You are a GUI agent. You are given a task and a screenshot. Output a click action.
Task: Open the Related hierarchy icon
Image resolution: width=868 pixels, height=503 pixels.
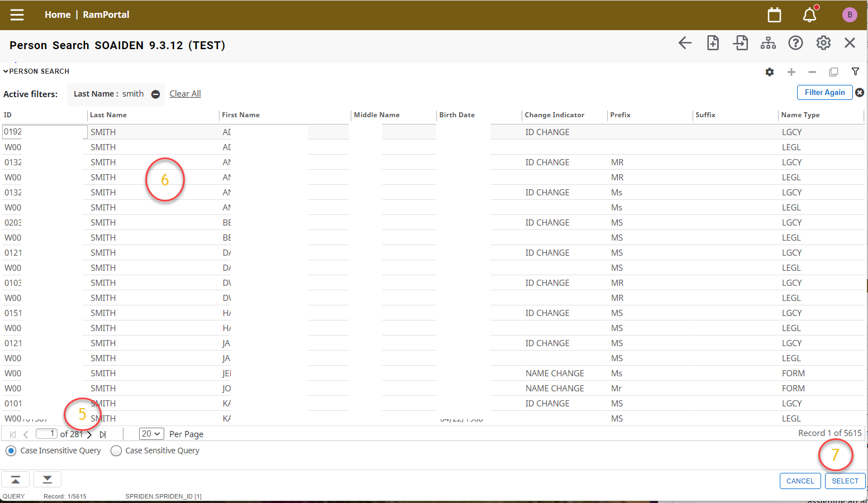[768, 43]
